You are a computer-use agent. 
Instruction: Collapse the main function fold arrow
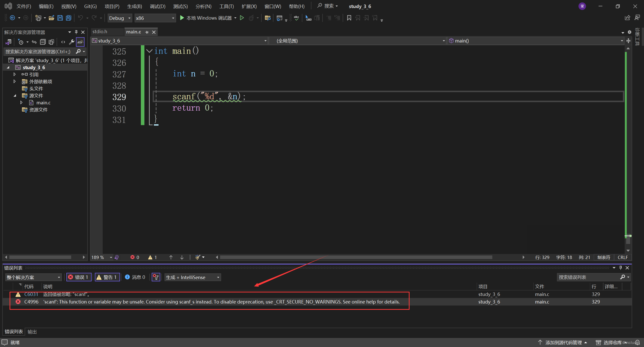pyautogui.click(x=149, y=51)
